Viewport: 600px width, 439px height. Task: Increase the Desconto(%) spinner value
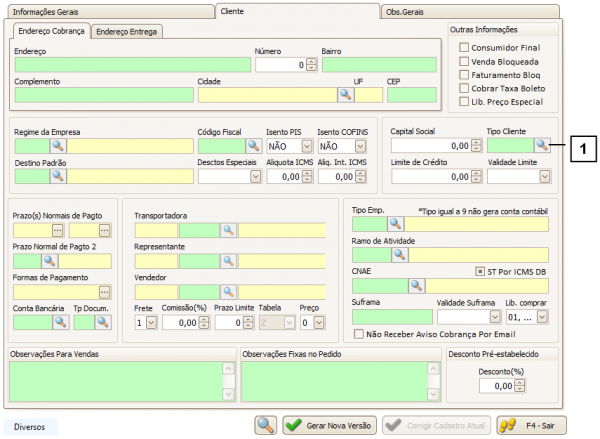pyautogui.click(x=520, y=381)
